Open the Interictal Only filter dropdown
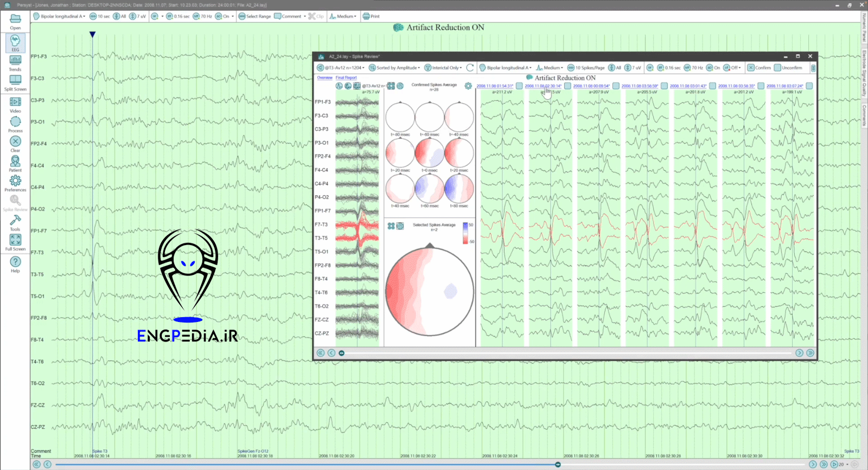Viewport: 868px width, 470px height. [443, 68]
